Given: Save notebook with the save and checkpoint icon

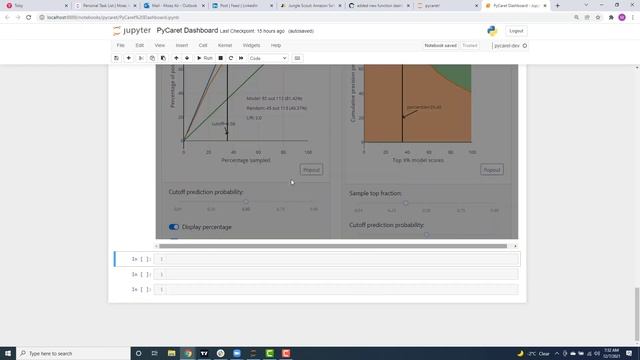Looking at the screenshot, I should coord(116,58).
